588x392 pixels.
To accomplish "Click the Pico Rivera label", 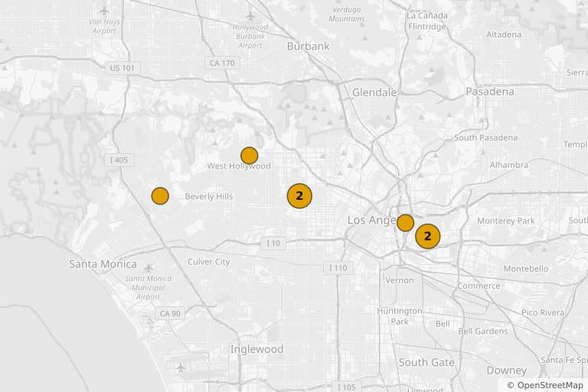I will tap(543, 312).
